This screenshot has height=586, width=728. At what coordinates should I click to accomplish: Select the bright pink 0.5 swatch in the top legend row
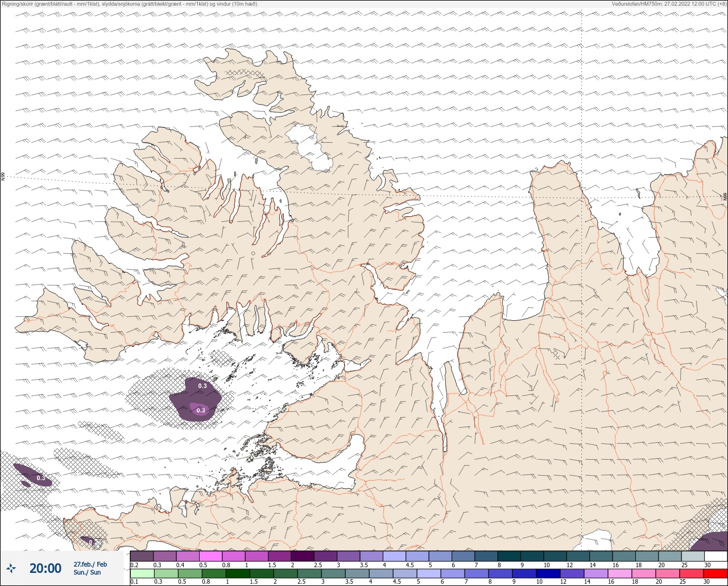210,556
